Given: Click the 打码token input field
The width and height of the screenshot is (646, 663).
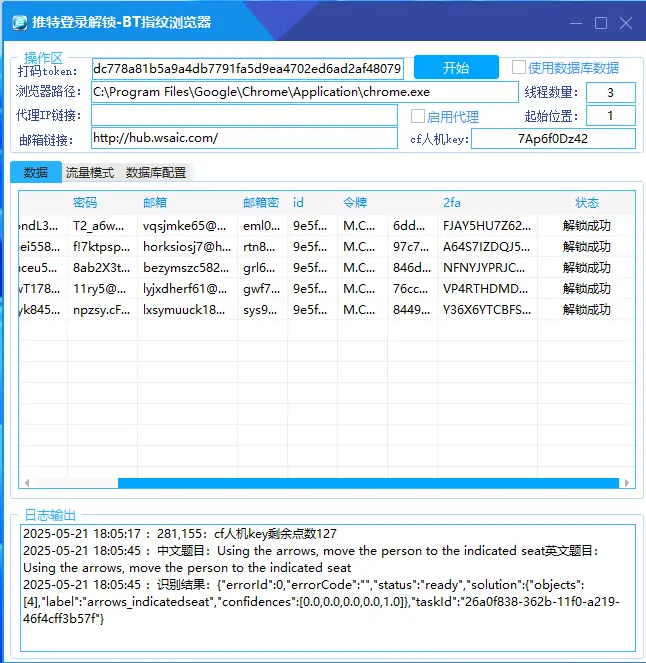Looking at the screenshot, I should (247, 68).
